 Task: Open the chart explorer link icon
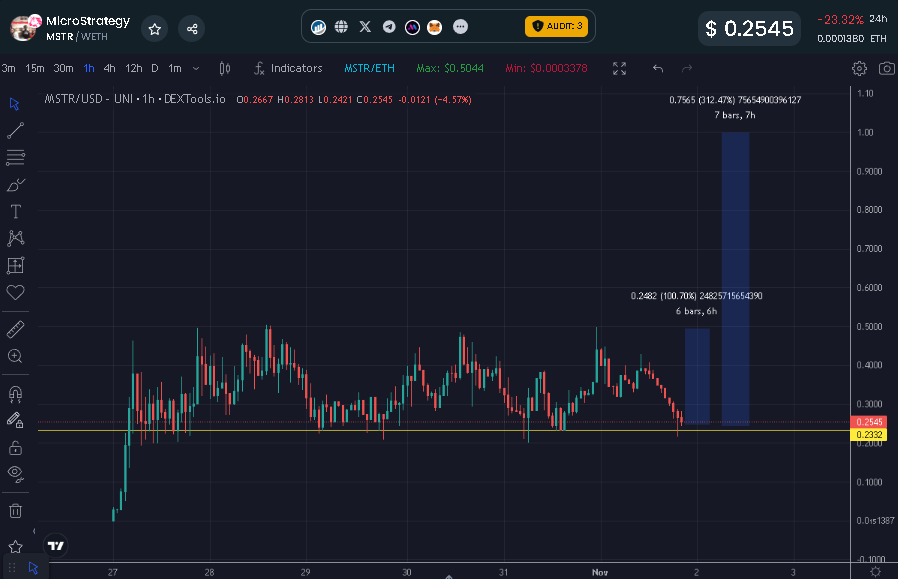point(318,27)
